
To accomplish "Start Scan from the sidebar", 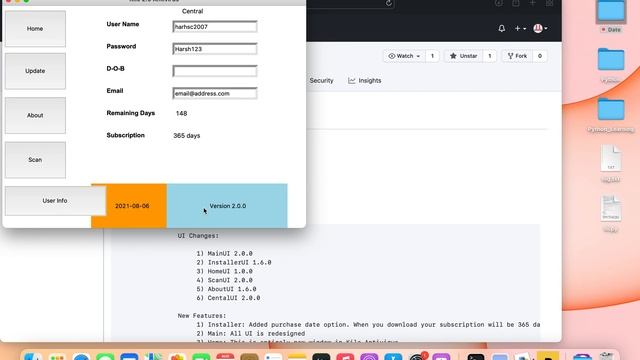I will click(x=35, y=160).
